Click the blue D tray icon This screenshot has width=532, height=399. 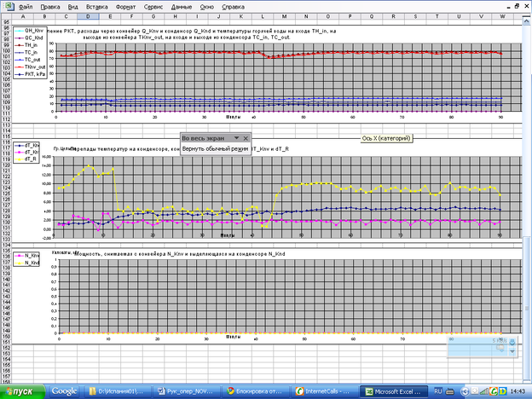(502, 391)
